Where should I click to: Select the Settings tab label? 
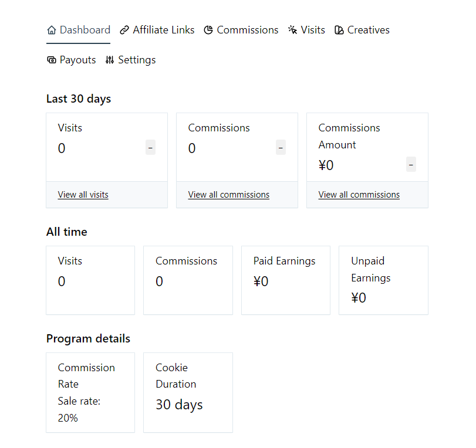click(137, 60)
